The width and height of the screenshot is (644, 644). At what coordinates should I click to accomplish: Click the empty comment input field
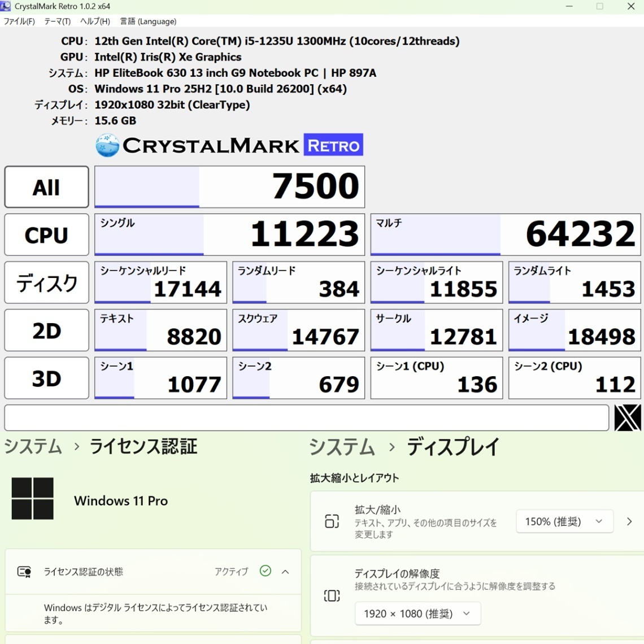pos(306,417)
